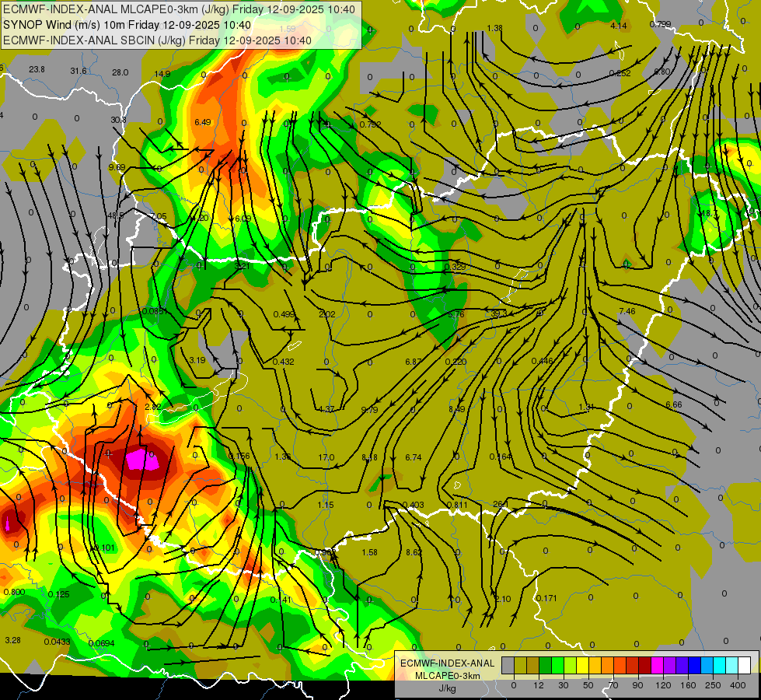The width and height of the screenshot is (761, 700).
Task: Click the SYNOP Wind 10m title line
Action: pyautogui.click(x=127, y=25)
